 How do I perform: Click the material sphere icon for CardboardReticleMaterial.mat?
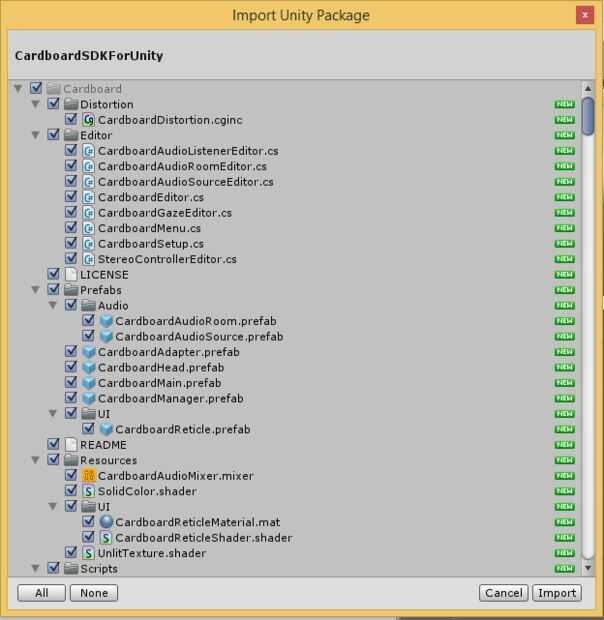pyautogui.click(x=106, y=522)
